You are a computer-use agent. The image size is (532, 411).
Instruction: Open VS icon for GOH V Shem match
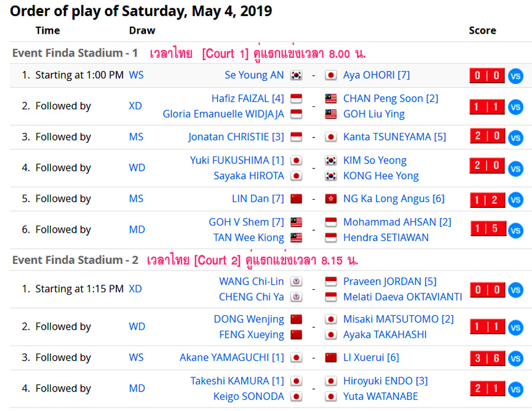click(x=515, y=230)
